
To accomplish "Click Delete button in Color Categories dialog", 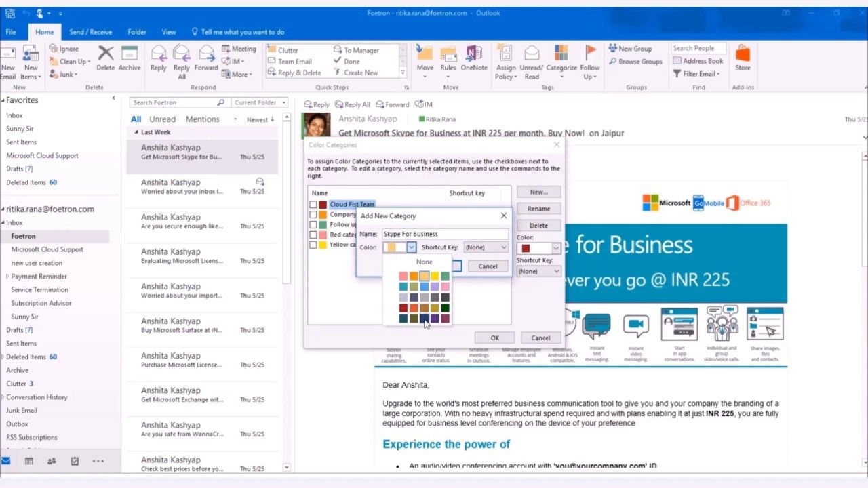I will pyautogui.click(x=539, y=226).
